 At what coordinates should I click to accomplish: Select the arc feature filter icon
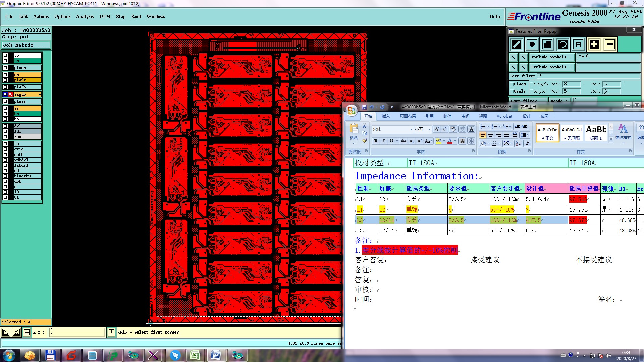point(563,44)
